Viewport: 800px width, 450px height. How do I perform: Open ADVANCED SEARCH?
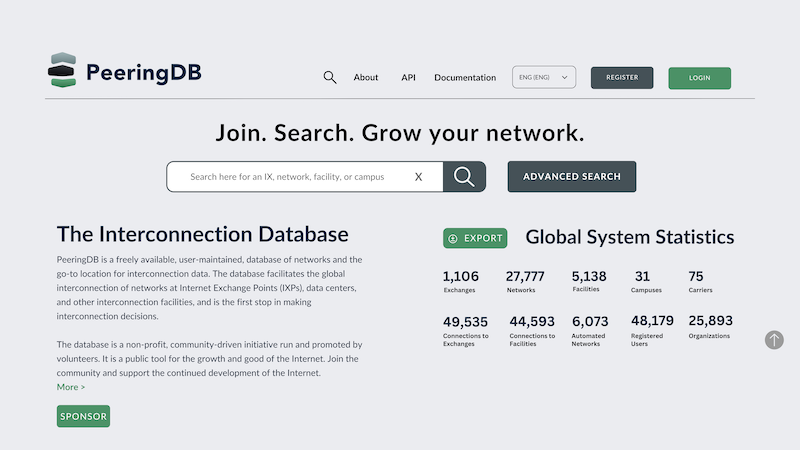tap(571, 177)
